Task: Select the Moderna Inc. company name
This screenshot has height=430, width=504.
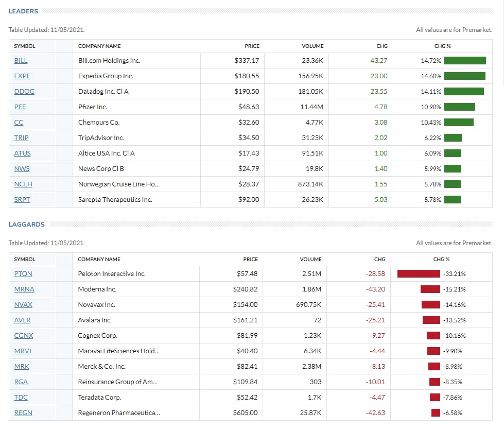Action: pos(97,289)
